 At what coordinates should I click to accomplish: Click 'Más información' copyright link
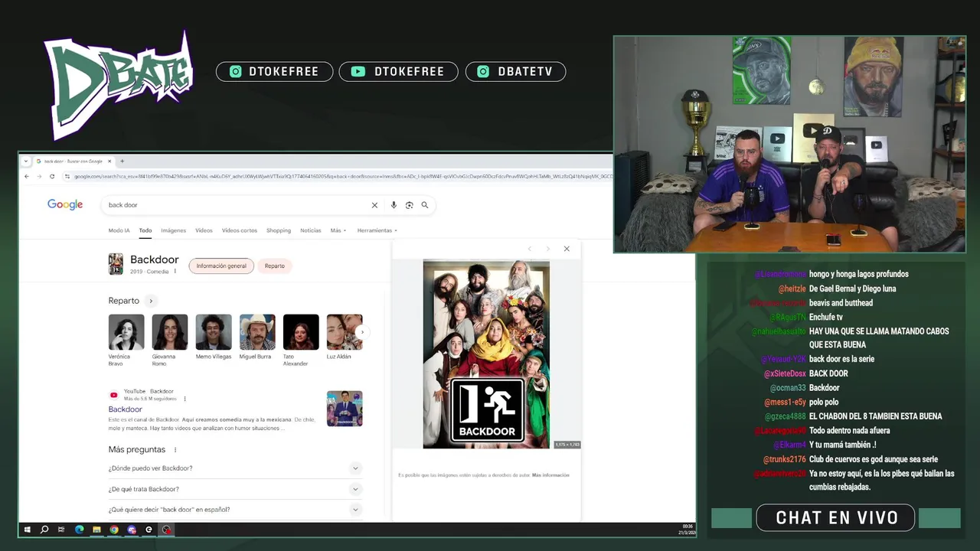(550, 475)
